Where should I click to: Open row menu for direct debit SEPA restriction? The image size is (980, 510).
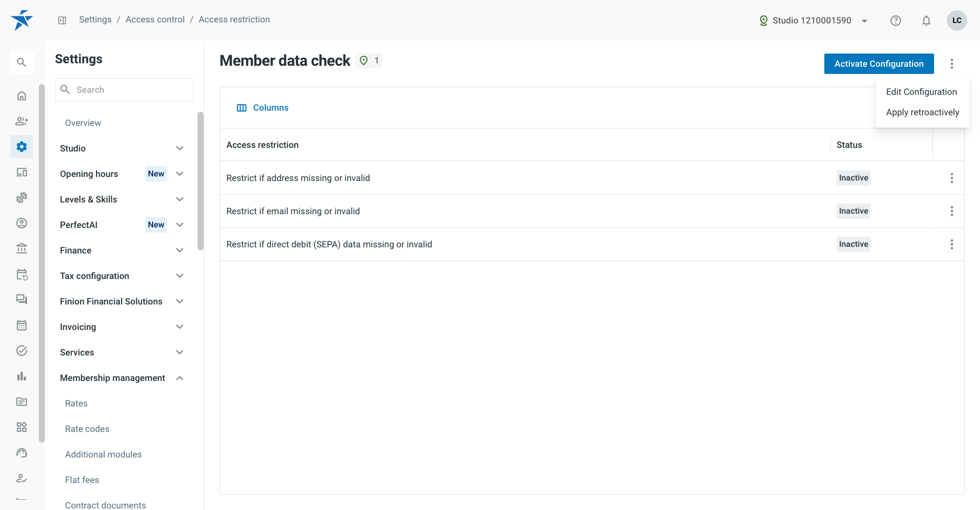coord(952,244)
